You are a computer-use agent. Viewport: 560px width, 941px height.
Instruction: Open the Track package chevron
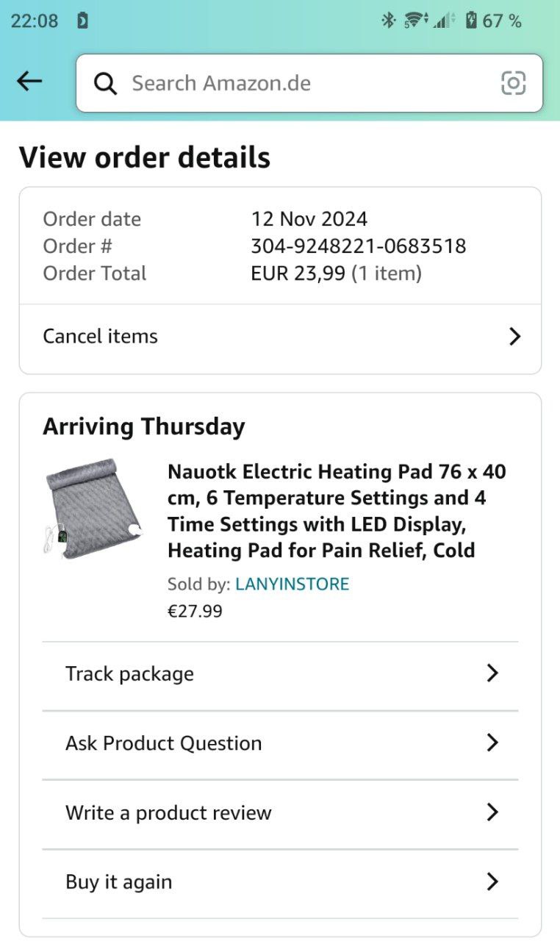coord(492,673)
